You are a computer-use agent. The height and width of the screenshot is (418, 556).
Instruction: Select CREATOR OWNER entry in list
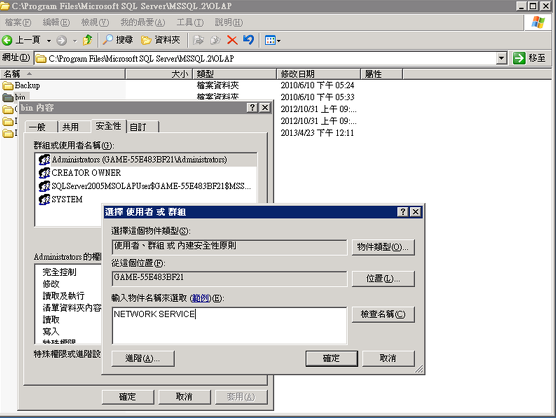coord(147,173)
